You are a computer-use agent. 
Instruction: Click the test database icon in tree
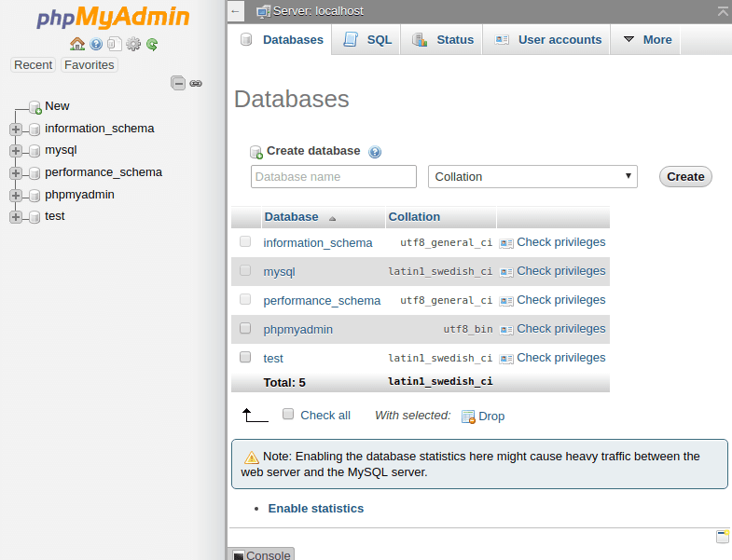click(x=35, y=217)
